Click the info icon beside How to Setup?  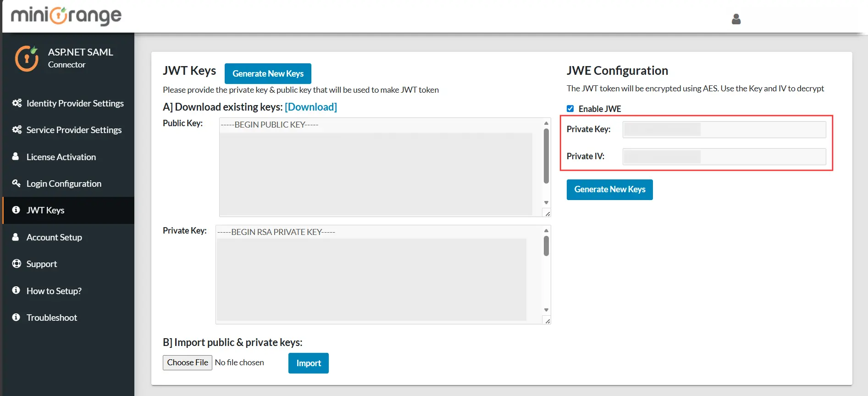tap(16, 290)
